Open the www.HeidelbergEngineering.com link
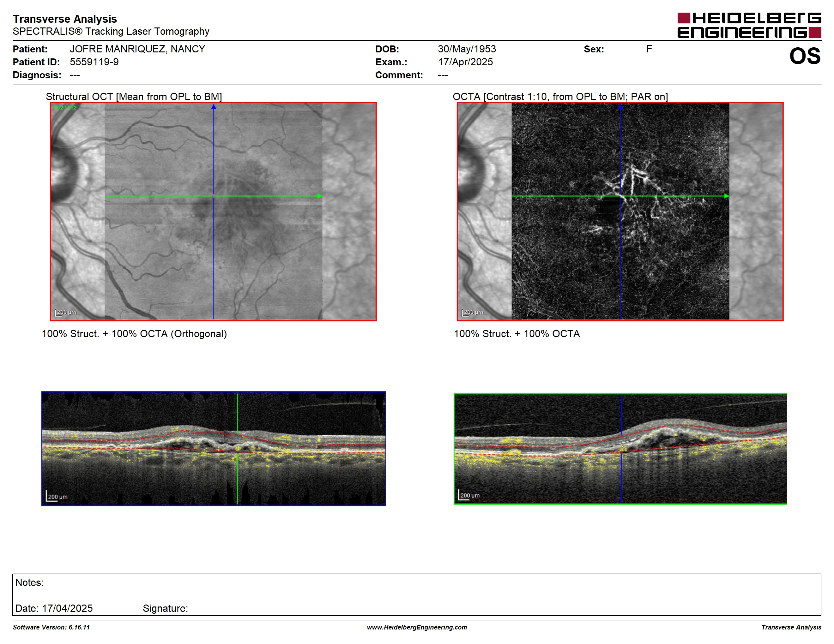 pyautogui.click(x=417, y=627)
